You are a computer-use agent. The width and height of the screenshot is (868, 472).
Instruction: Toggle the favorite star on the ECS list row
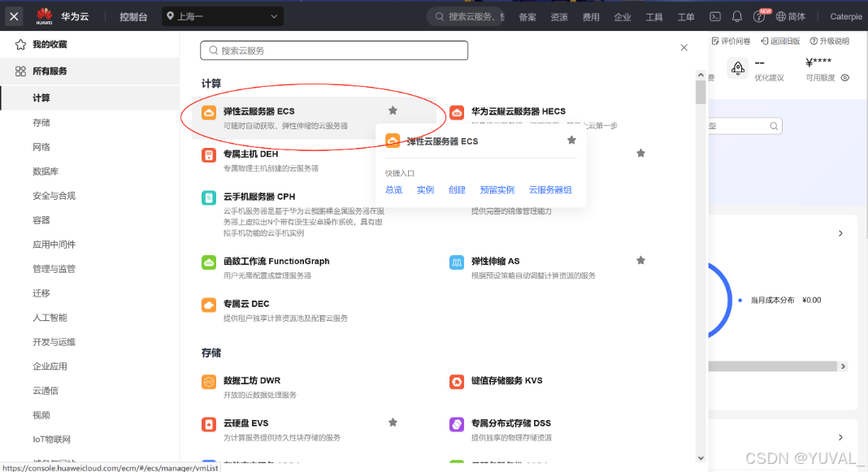(x=393, y=110)
